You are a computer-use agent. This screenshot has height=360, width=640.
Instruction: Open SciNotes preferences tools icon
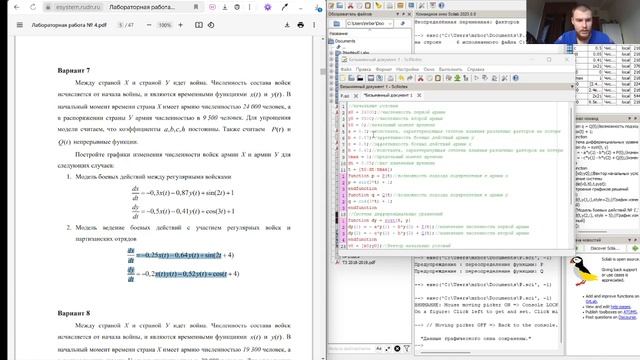(504, 78)
